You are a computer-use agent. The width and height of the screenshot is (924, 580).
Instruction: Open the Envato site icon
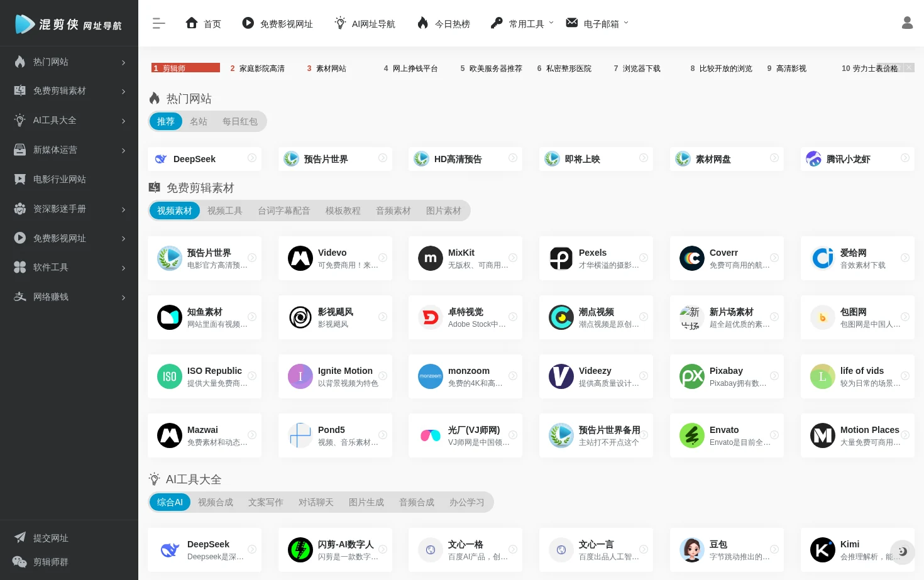click(x=692, y=435)
